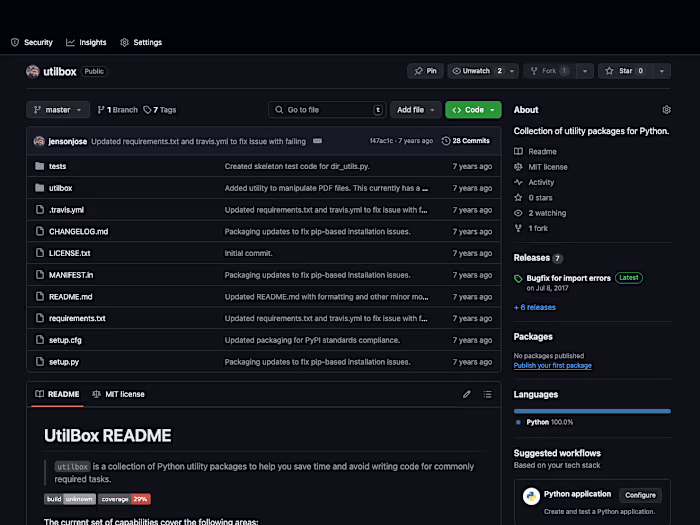Click the commit message ellipsis icon
Screen dimensions: 700x525
pyautogui.click(x=317, y=141)
